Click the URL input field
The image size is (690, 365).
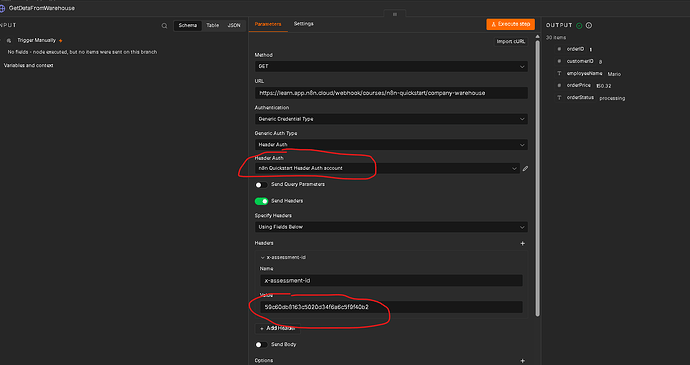(391, 93)
